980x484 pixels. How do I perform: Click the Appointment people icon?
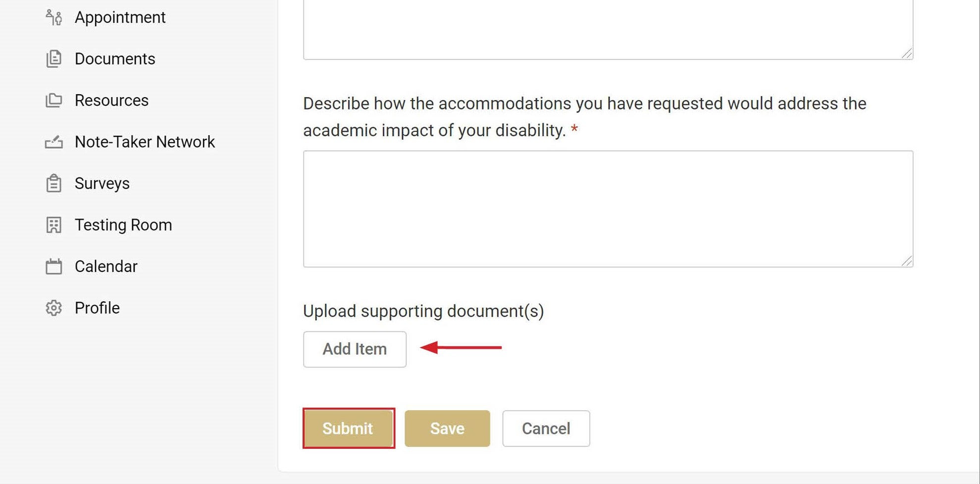coord(53,17)
